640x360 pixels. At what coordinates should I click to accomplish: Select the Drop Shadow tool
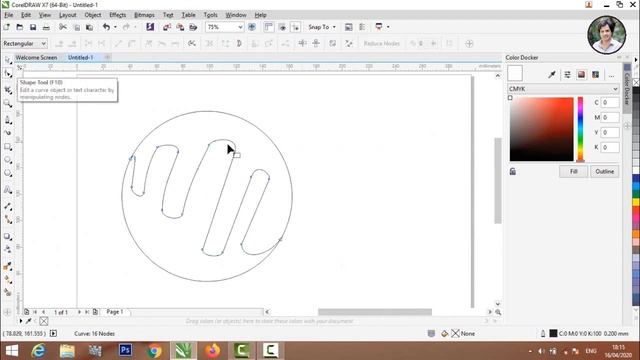coord(8,236)
